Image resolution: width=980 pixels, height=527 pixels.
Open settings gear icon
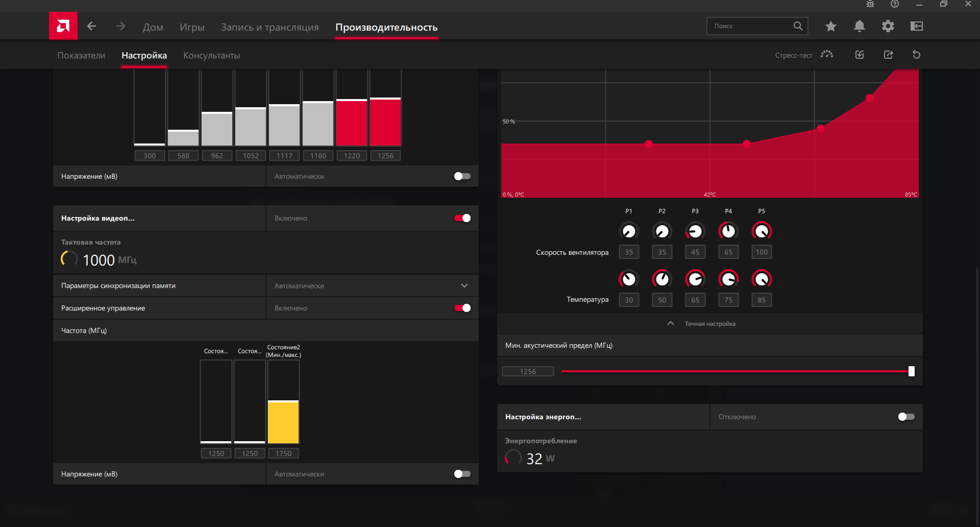coord(888,26)
